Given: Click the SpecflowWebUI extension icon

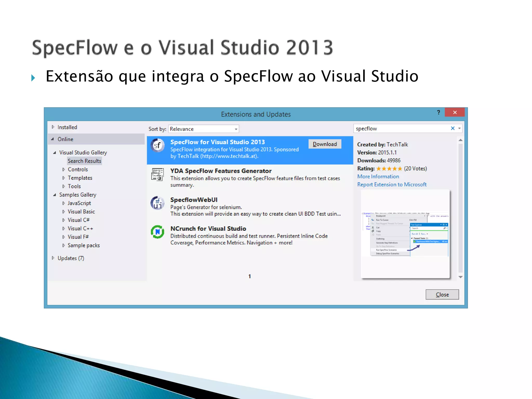Looking at the screenshot, I should (157, 203).
